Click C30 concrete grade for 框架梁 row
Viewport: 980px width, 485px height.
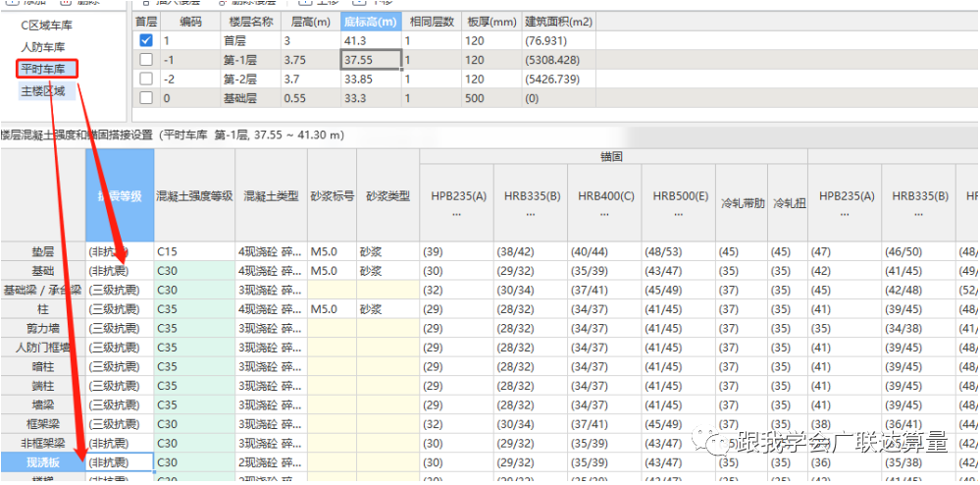click(x=194, y=424)
